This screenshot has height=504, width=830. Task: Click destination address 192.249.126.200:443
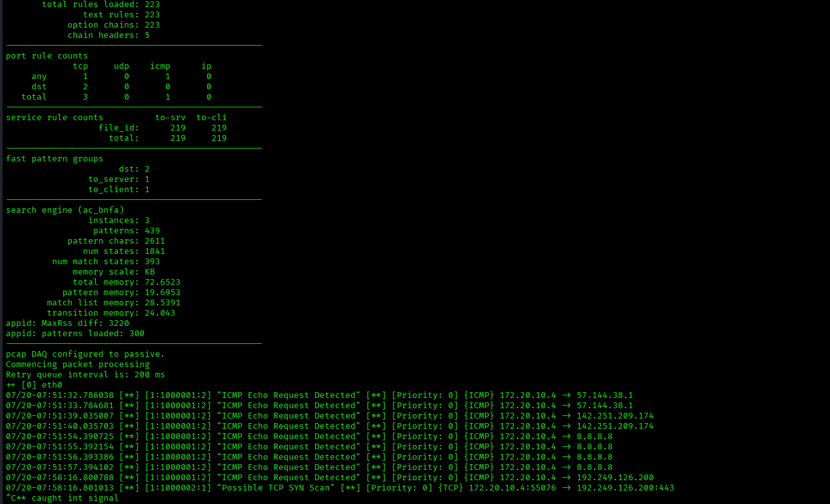click(x=626, y=488)
